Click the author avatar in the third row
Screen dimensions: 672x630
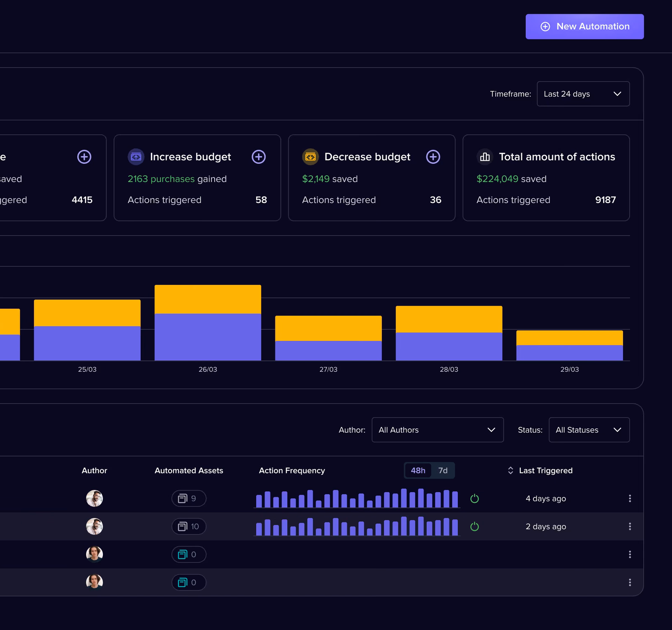[x=94, y=554]
